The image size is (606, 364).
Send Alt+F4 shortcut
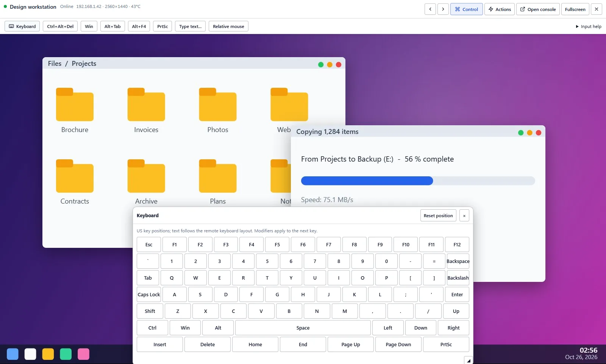click(139, 26)
